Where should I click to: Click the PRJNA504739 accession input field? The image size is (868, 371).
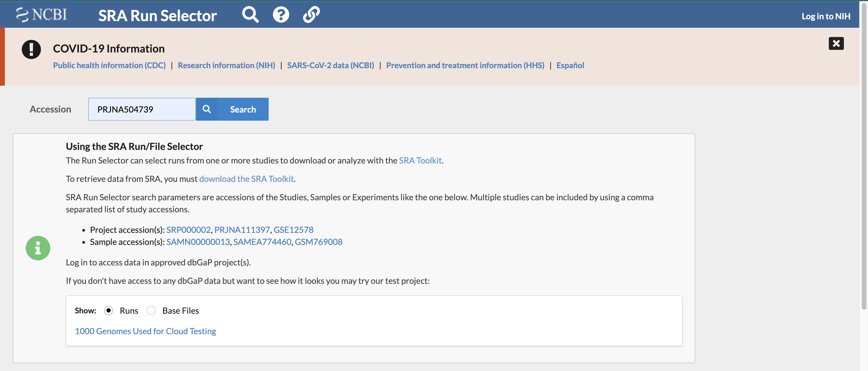[x=142, y=109]
